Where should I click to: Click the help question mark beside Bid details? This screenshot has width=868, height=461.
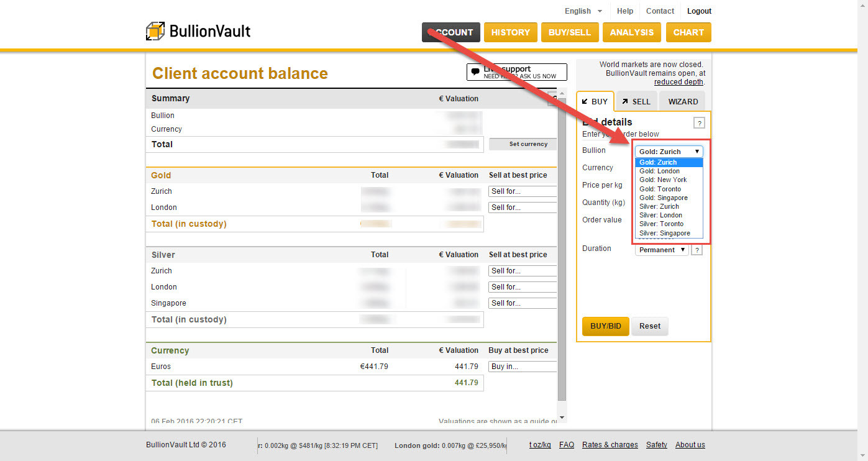(699, 123)
